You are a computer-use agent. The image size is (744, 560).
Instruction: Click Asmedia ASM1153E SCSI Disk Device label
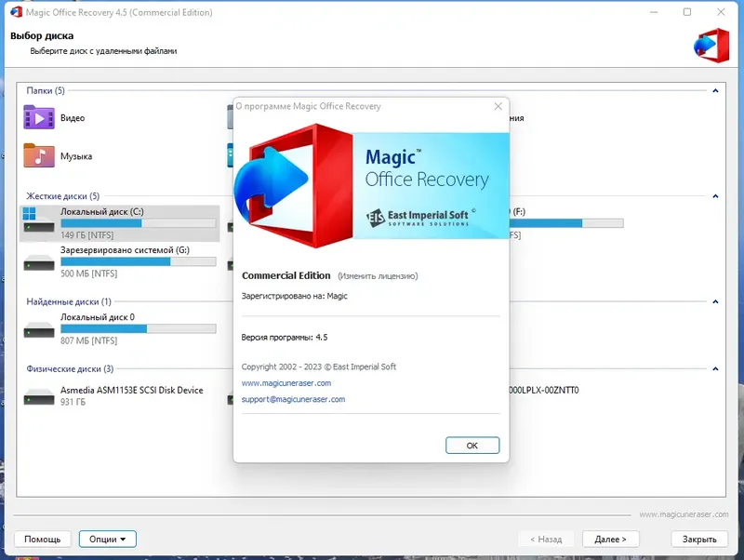[131, 390]
